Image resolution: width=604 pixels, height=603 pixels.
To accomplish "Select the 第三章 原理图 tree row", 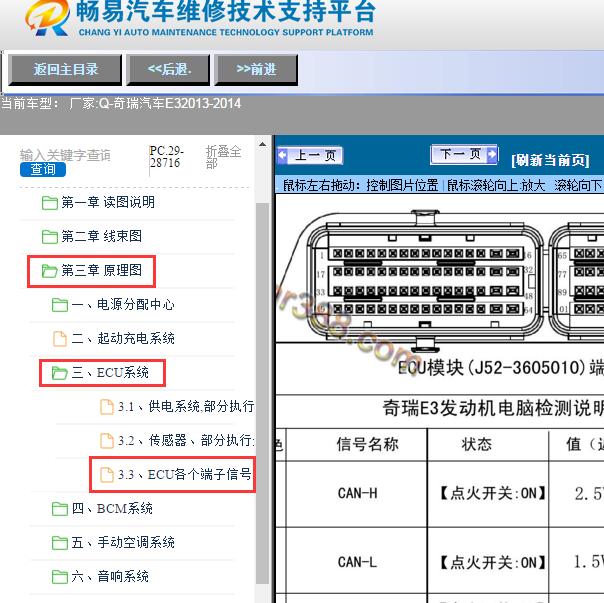I will (92, 271).
